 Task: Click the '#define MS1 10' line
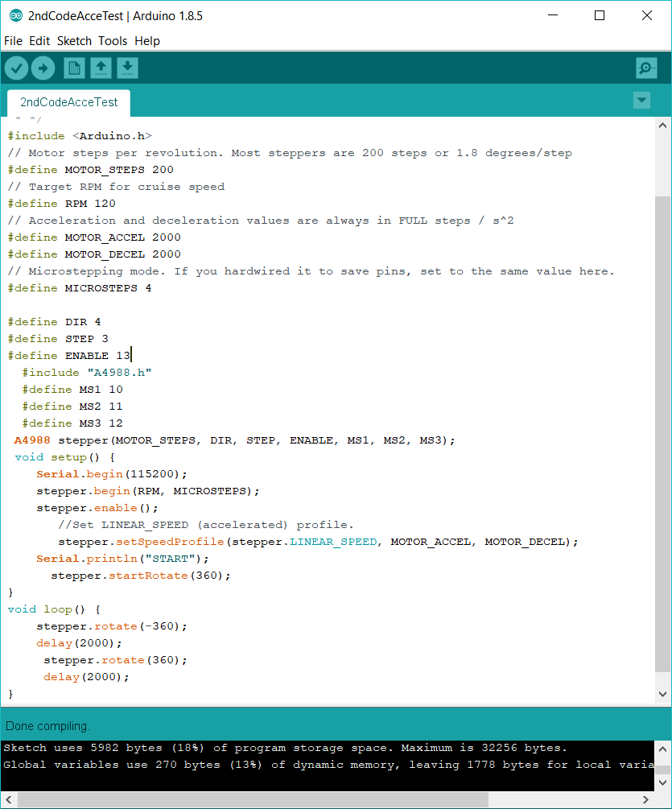[72, 390]
